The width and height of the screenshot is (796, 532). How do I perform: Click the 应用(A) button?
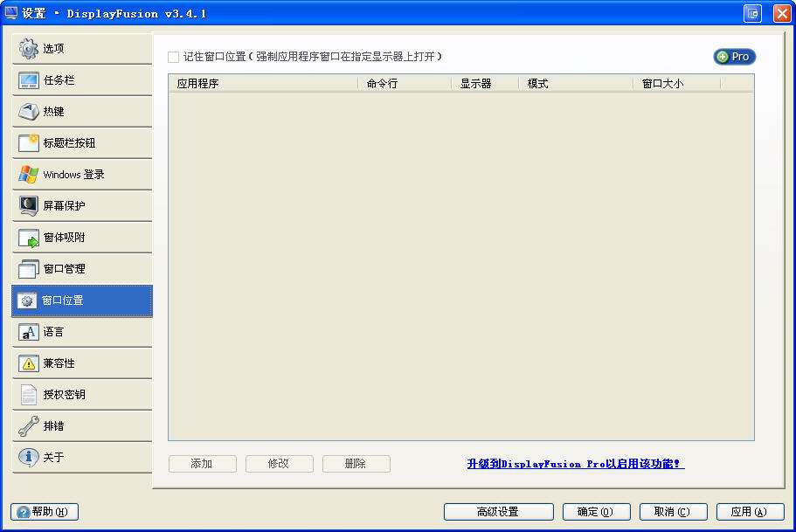[750, 512]
